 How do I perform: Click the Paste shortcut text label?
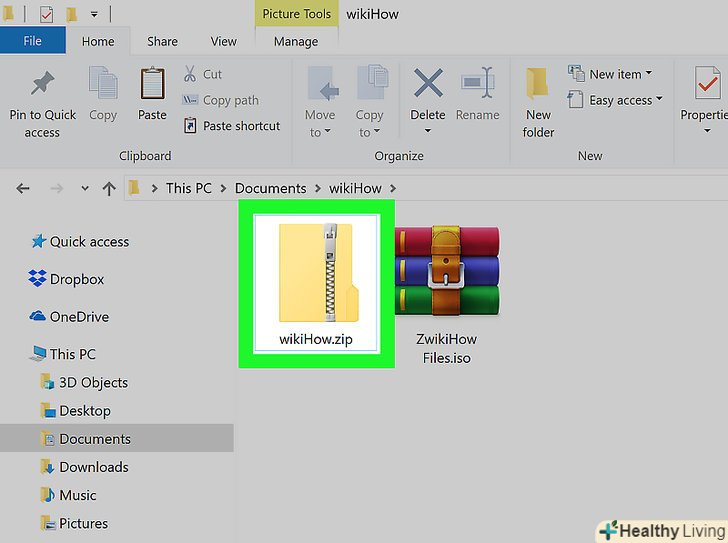point(241,126)
